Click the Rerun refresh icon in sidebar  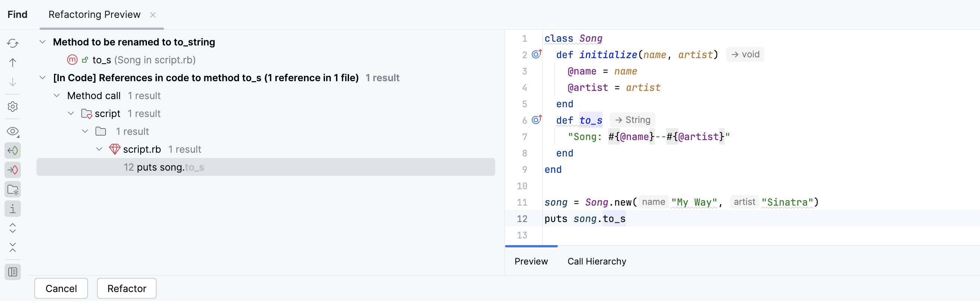(13, 43)
